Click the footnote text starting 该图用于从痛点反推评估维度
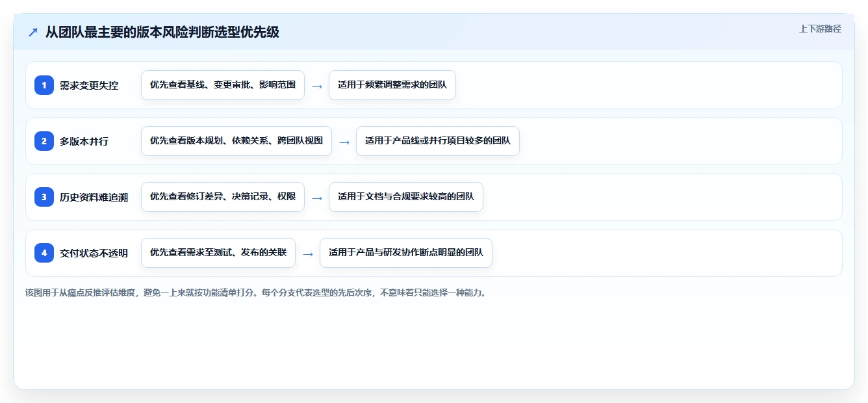868x403 pixels. coord(256,292)
